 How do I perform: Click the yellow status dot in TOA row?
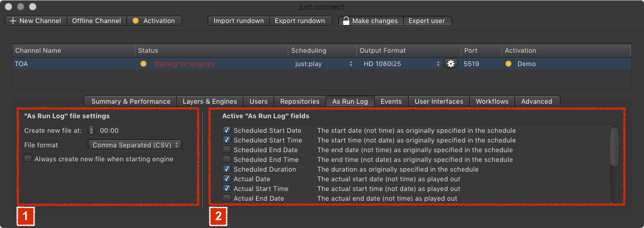tap(143, 64)
